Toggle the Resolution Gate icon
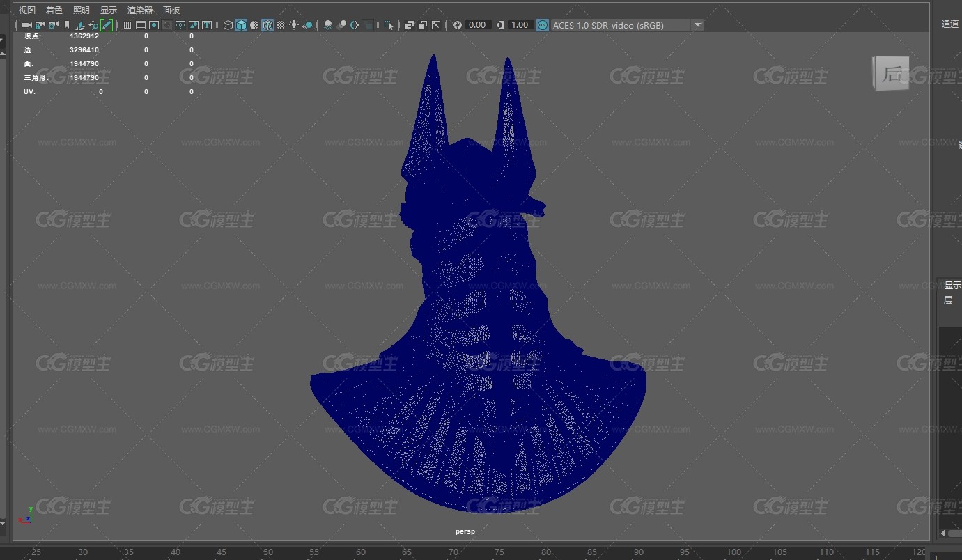962x560 pixels. coord(154,25)
